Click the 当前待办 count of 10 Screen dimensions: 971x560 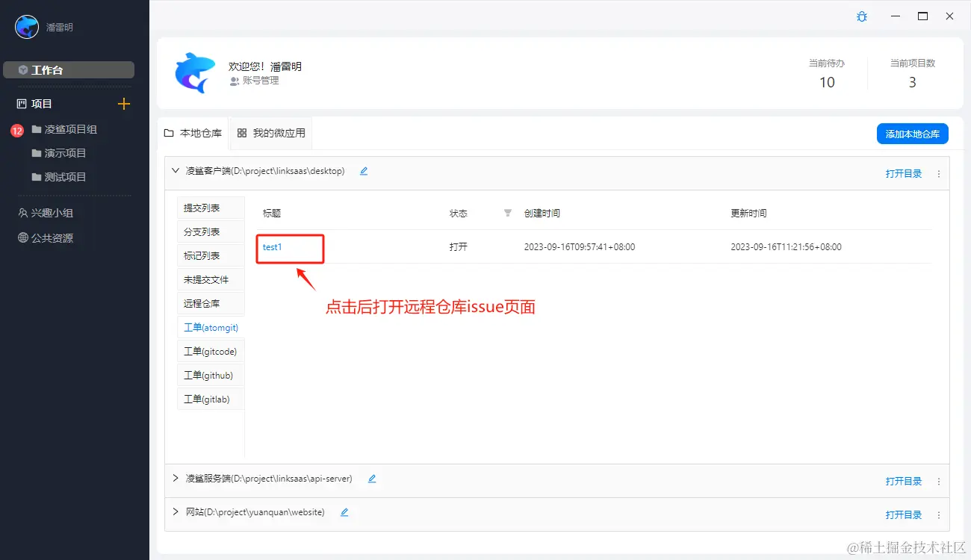tap(827, 82)
